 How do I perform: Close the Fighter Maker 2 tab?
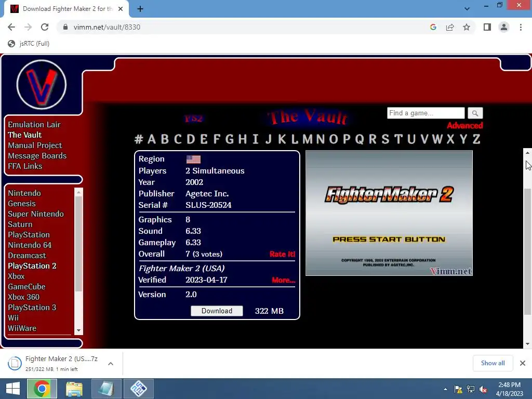(121, 9)
